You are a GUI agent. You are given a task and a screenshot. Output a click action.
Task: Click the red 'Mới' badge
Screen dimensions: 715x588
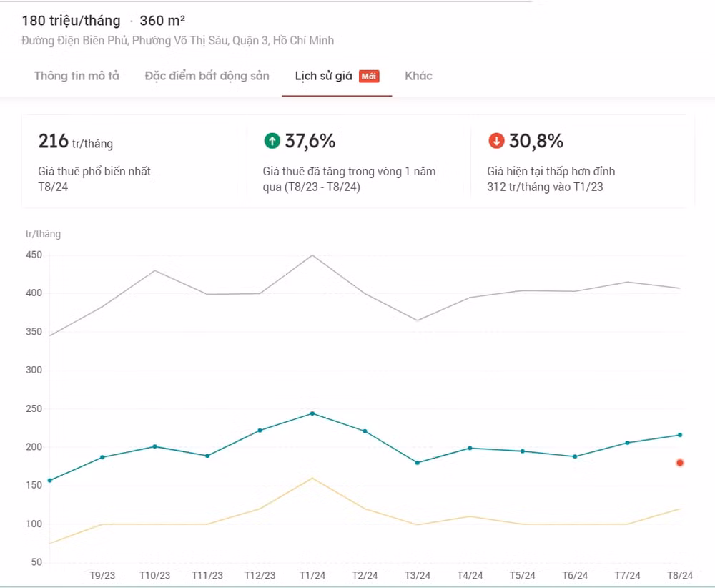click(x=369, y=76)
